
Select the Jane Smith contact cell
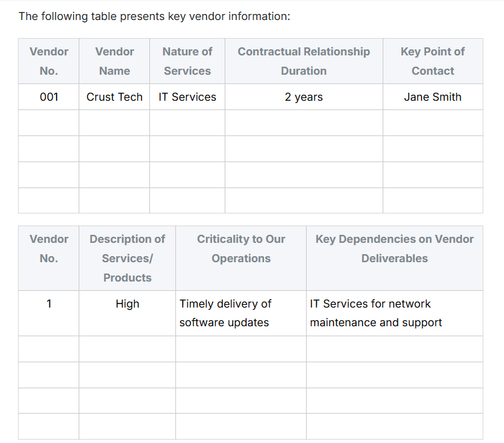pos(432,97)
